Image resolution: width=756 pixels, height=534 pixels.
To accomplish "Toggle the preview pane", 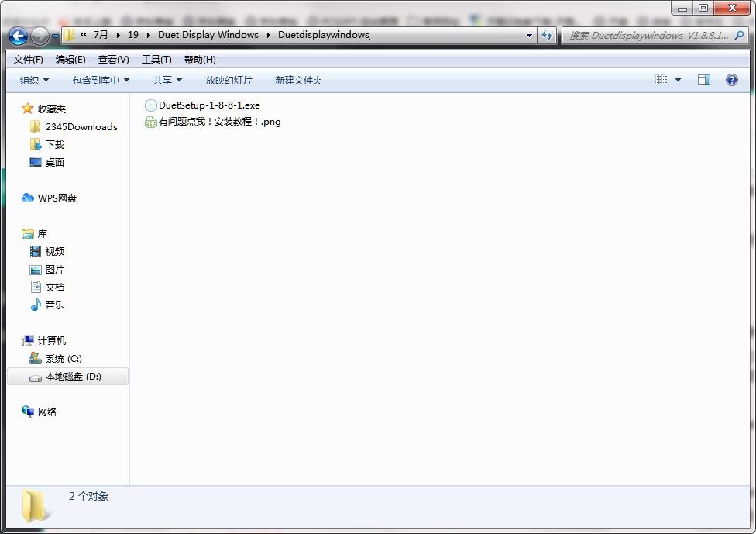I will point(704,80).
